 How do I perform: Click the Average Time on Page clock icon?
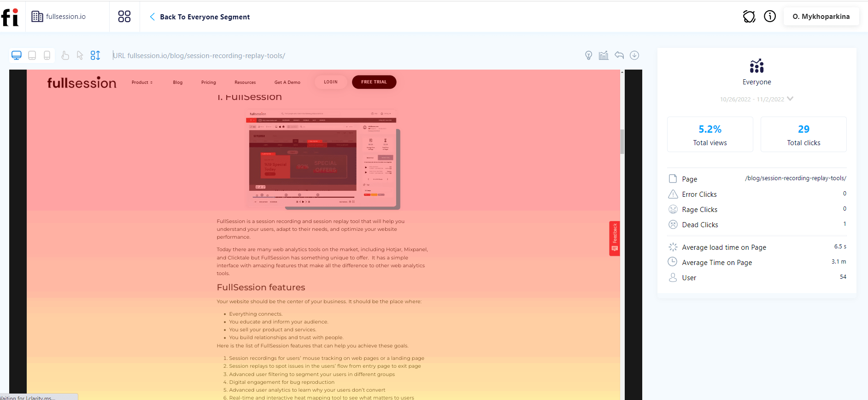pyautogui.click(x=673, y=262)
